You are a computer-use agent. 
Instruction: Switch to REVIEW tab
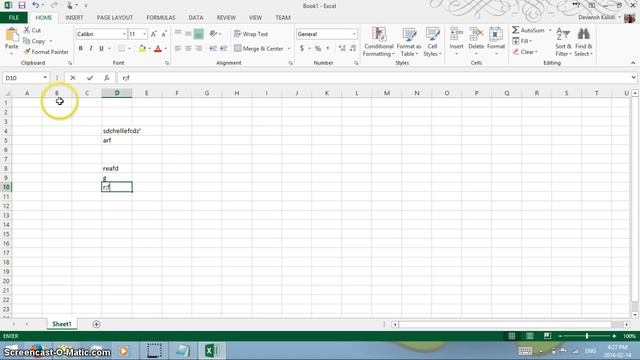[x=226, y=18]
